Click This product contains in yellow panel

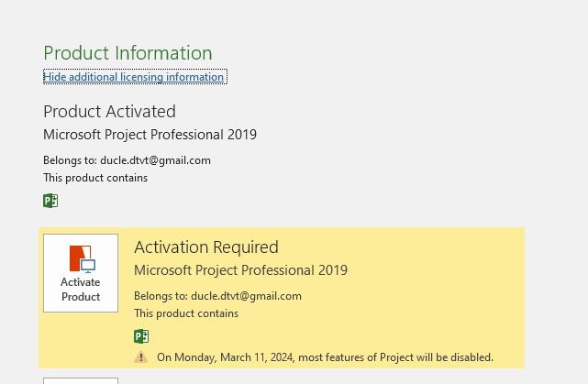[x=186, y=313]
